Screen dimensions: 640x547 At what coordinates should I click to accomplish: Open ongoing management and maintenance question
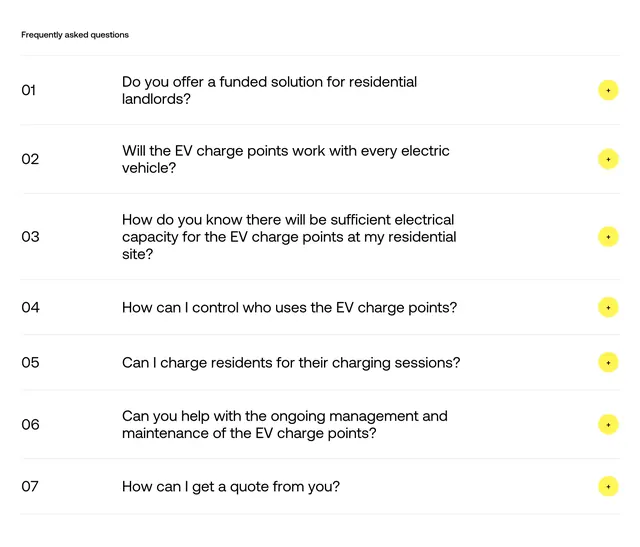tap(285, 425)
